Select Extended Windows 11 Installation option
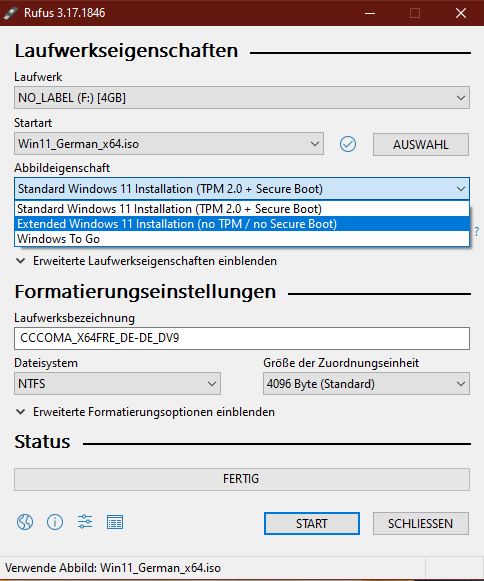 tap(242, 224)
